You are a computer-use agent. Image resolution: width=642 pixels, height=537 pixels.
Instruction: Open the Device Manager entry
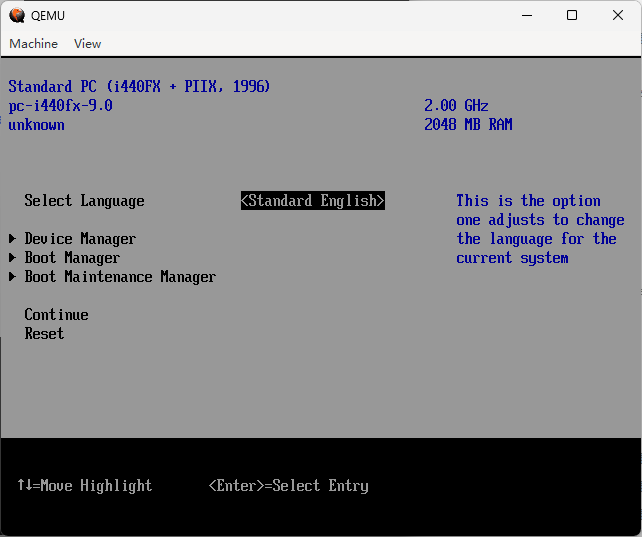pos(80,239)
